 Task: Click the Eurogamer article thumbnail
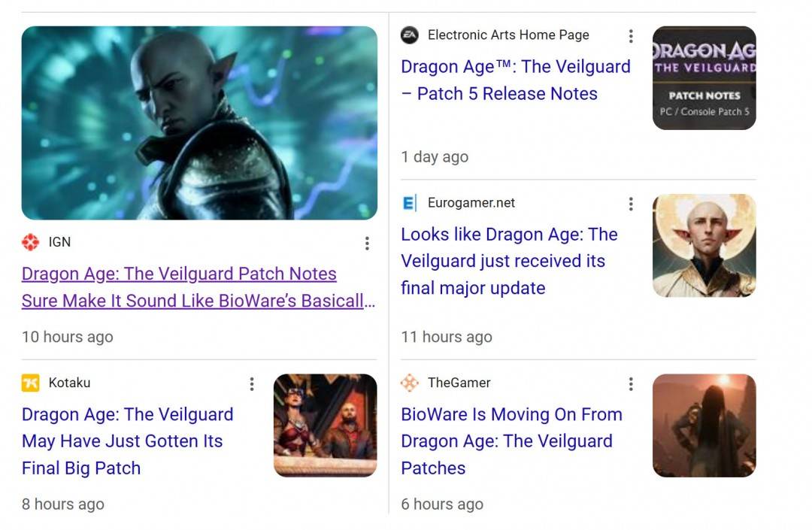(x=704, y=246)
